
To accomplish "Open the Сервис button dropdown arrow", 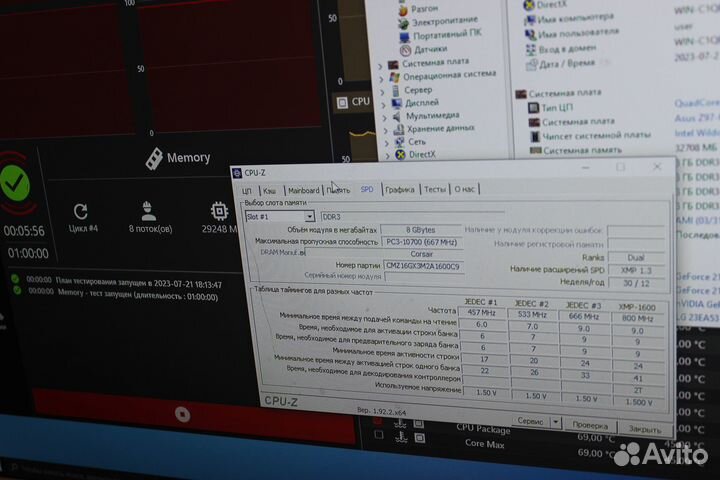I will [x=554, y=420].
